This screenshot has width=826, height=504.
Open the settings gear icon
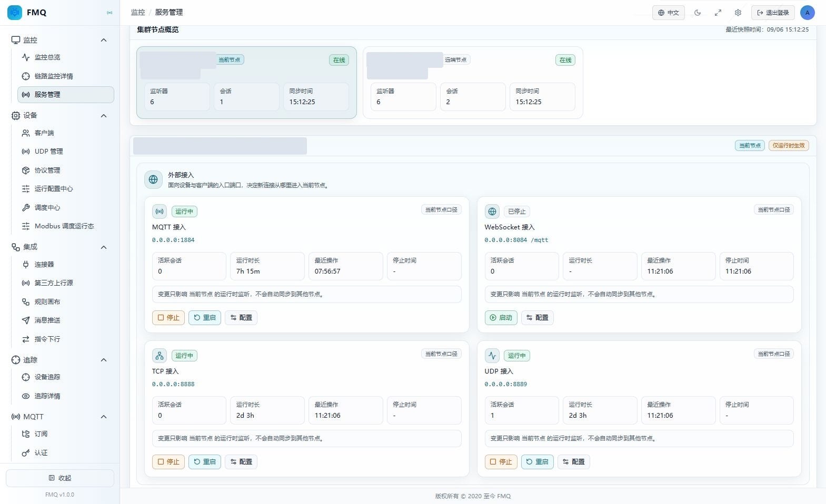(738, 13)
